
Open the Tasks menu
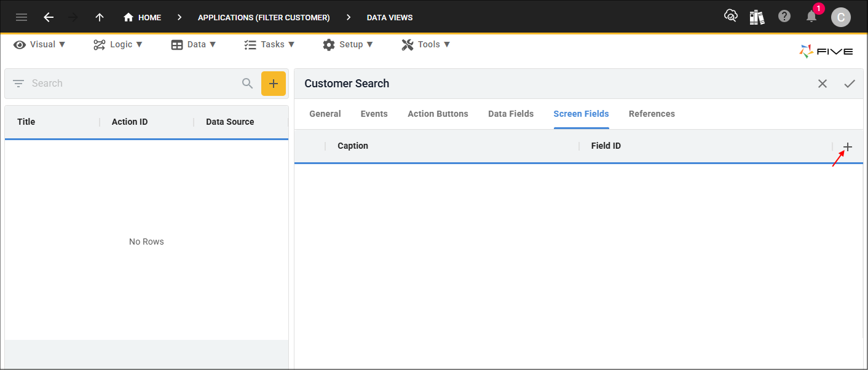point(269,44)
